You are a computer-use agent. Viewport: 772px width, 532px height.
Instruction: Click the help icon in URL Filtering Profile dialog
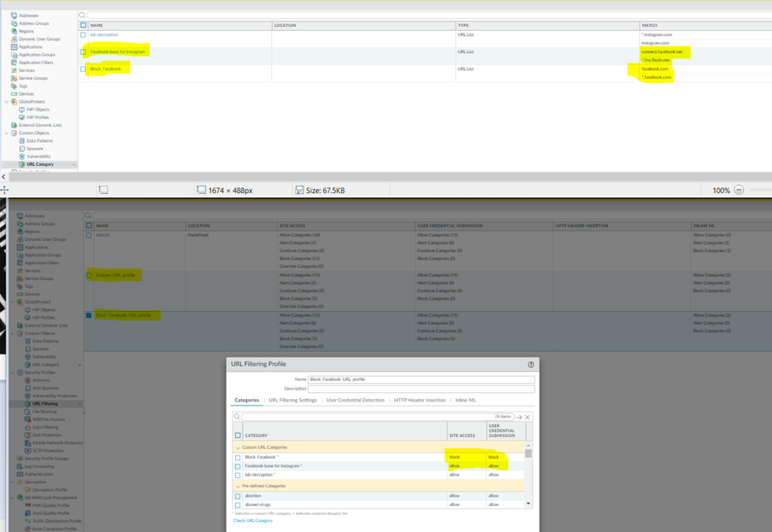(x=531, y=364)
